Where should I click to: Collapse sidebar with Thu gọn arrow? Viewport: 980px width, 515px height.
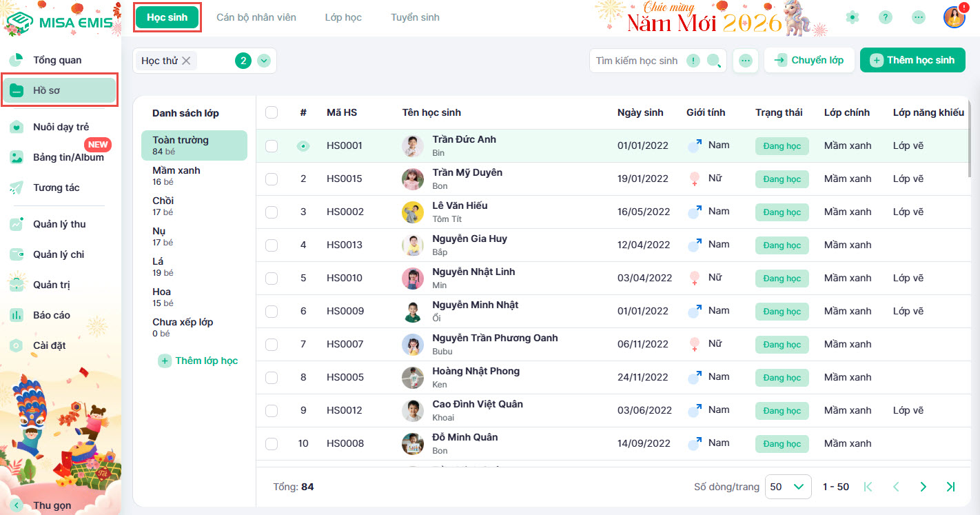(x=17, y=505)
